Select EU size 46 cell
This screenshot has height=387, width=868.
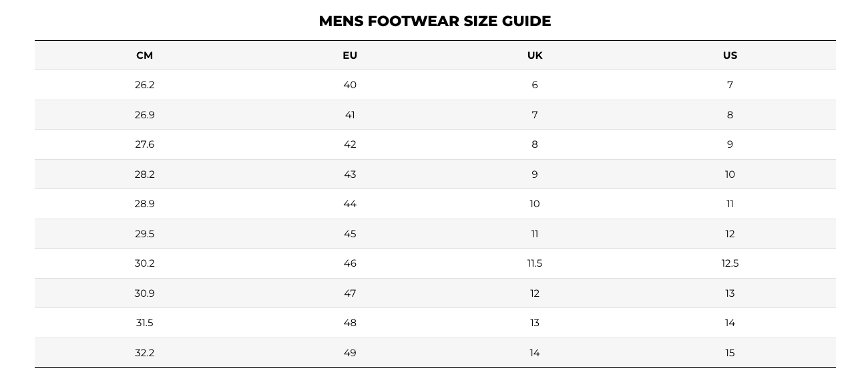(350, 263)
